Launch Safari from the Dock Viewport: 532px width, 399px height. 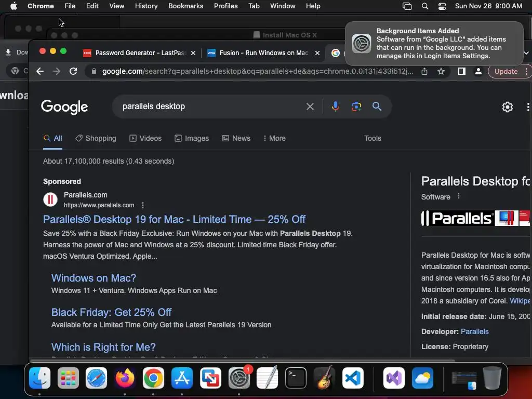[x=96, y=378]
